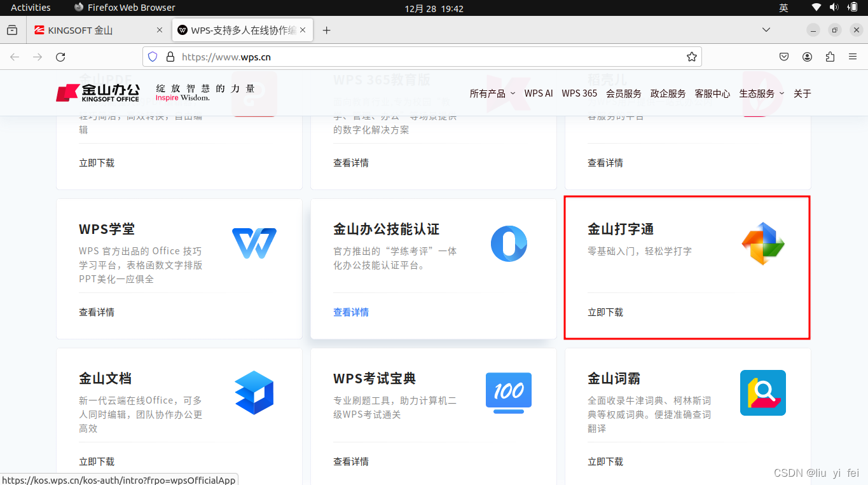Close the KINGSOFT 金山 tab
Screen dimensions: 868x485
tap(160, 30)
